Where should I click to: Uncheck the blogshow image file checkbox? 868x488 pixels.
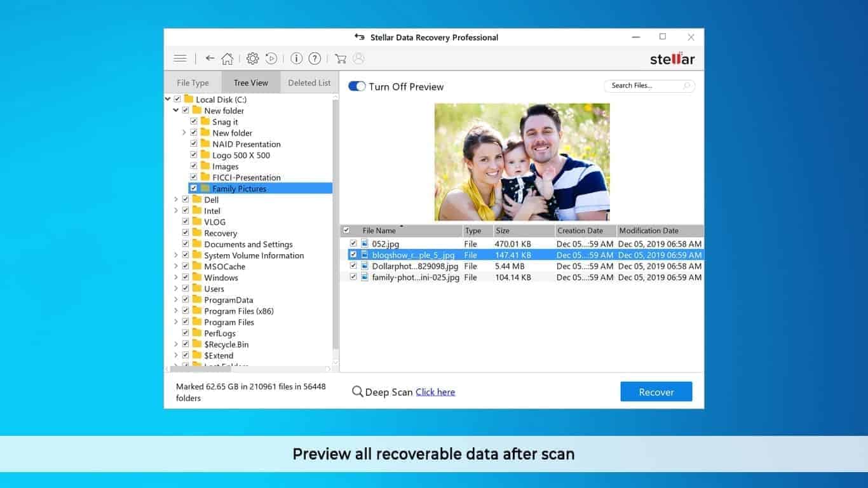354,254
